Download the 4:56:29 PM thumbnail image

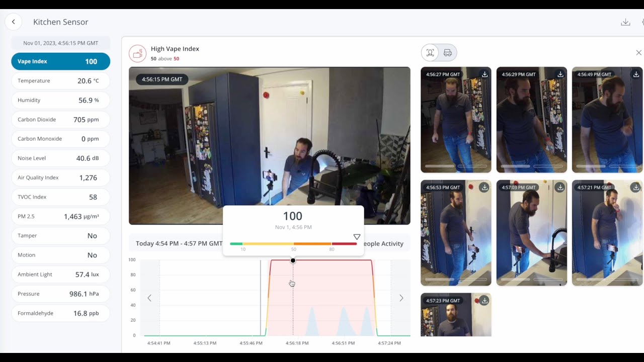pyautogui.click(x=560, y=74)
